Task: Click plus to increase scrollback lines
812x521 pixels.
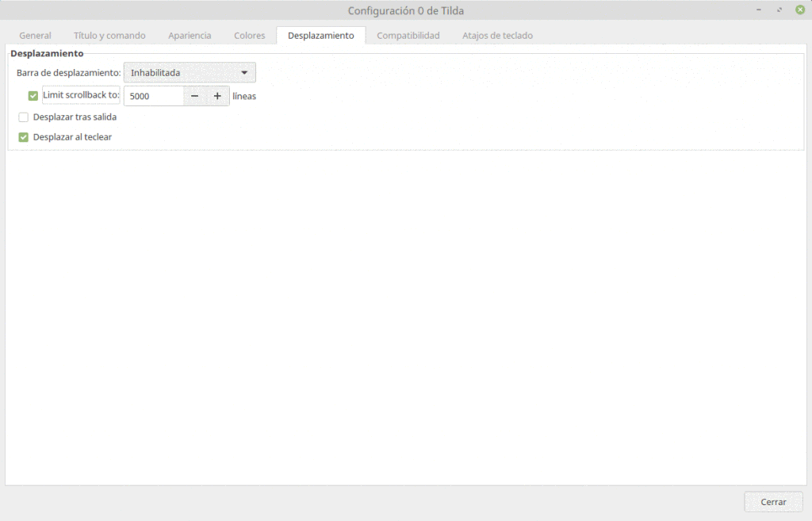Action: (x=218, y=95)
